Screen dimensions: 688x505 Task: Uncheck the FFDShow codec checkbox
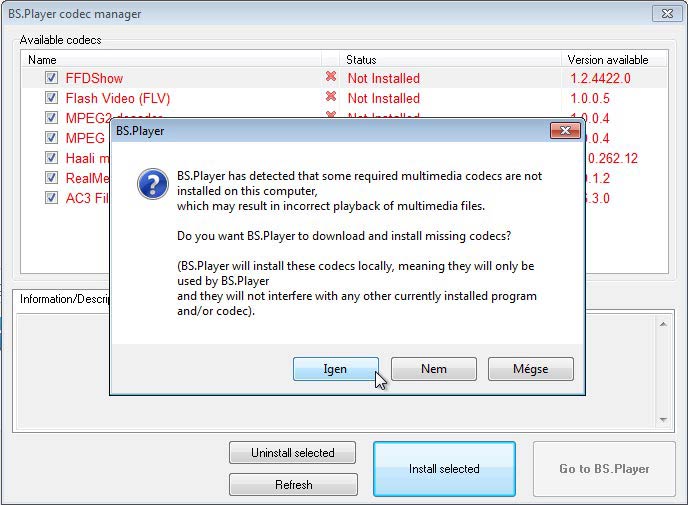51,78
